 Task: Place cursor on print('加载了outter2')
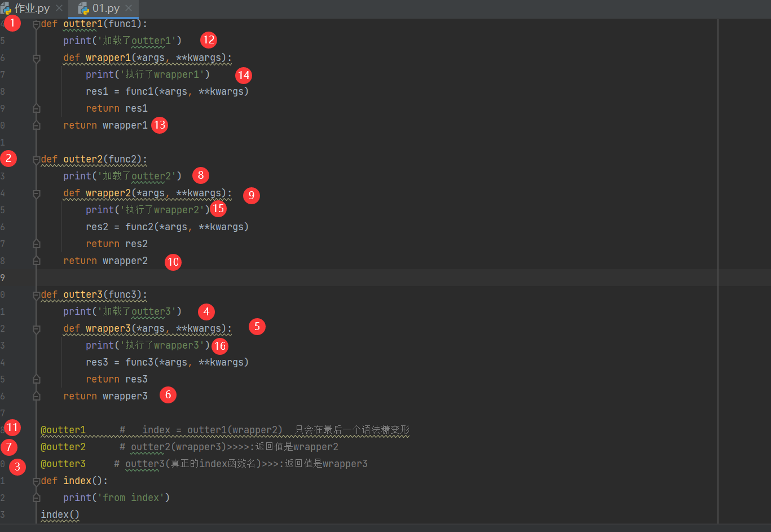(122, 176)
